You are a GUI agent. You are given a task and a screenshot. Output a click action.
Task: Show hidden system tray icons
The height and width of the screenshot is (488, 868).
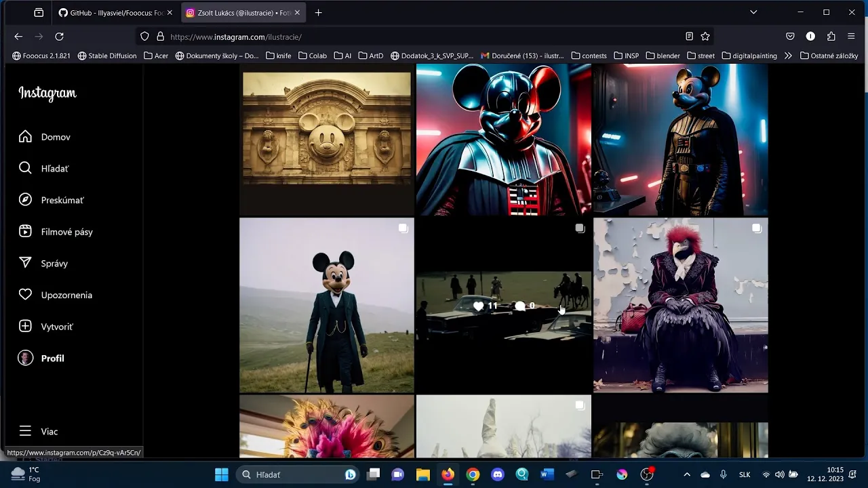(686, 474)
